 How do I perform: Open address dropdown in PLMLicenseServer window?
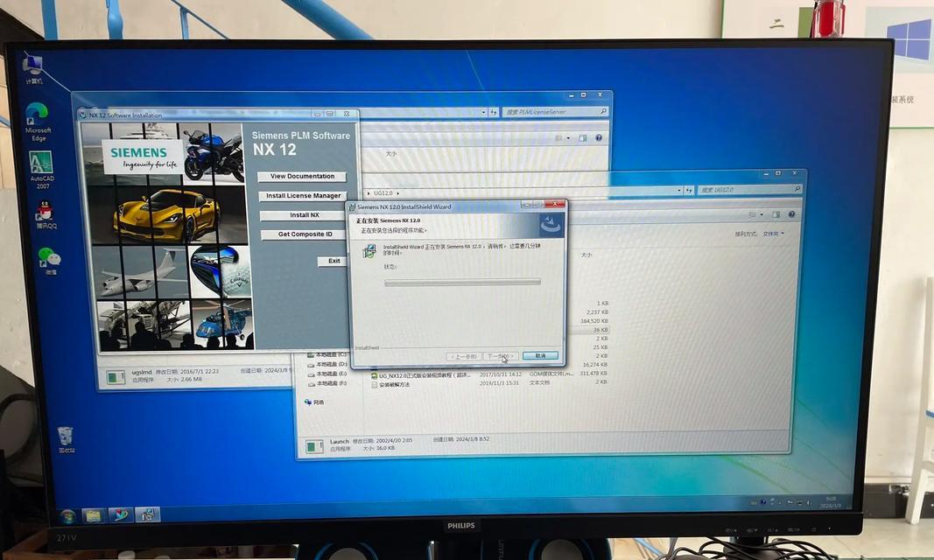[483, 112]
